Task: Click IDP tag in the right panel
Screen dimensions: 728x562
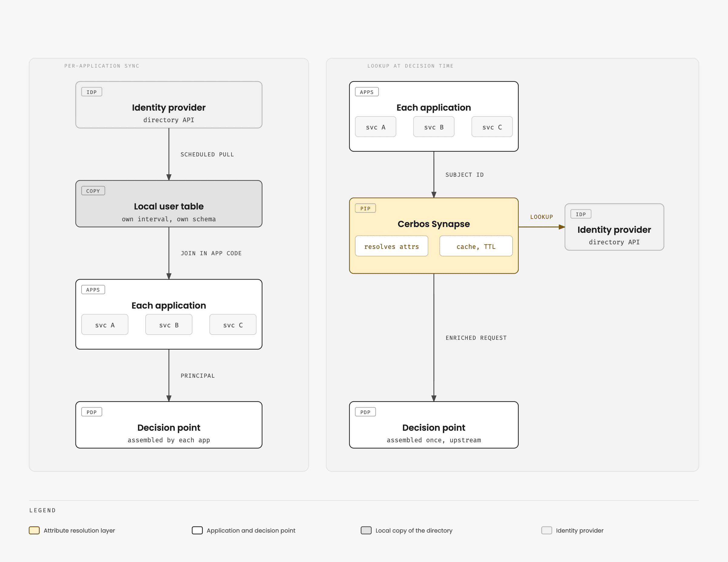Action: tap(581, 214)
